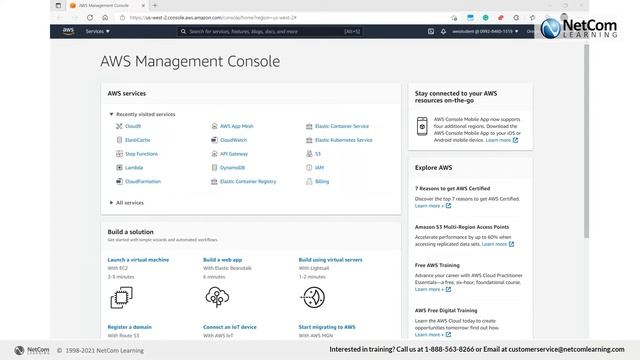Click the S3 service icon

click(x=309, y=154)
